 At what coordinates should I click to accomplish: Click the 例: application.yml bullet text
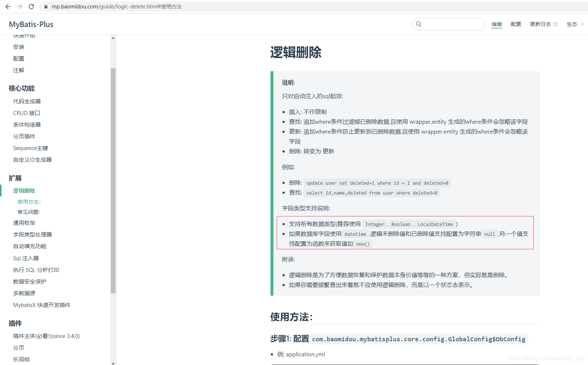point(301,354)
